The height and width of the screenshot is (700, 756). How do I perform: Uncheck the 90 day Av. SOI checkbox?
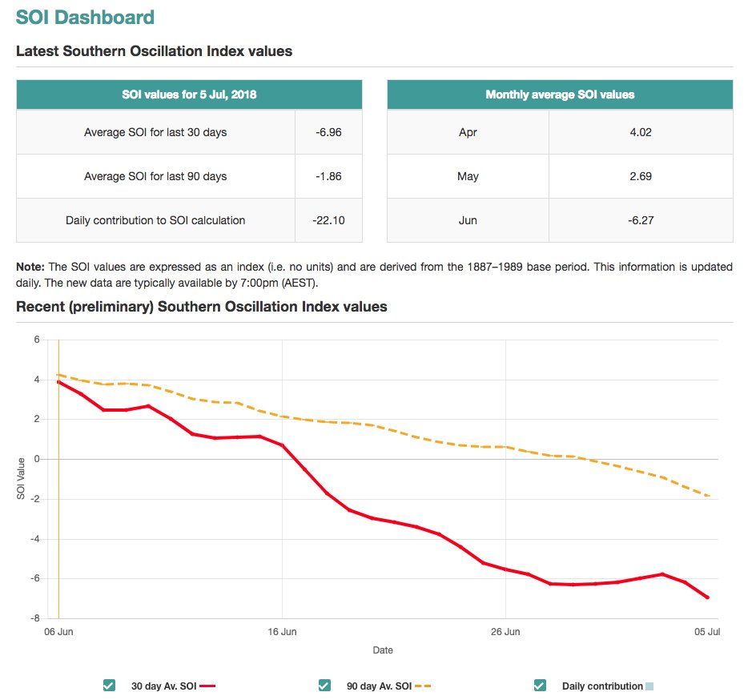click(324, 685)
